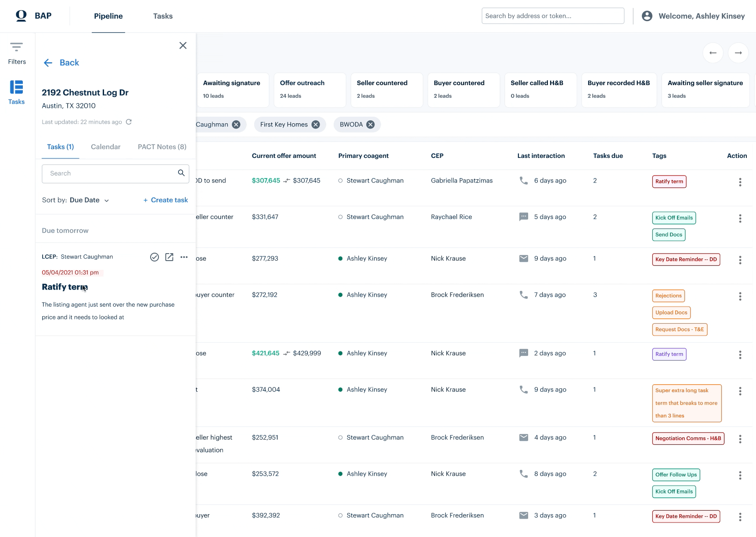Open action menu for $272,192 row
The image size is (756, 537).
(x=740, y=297)
